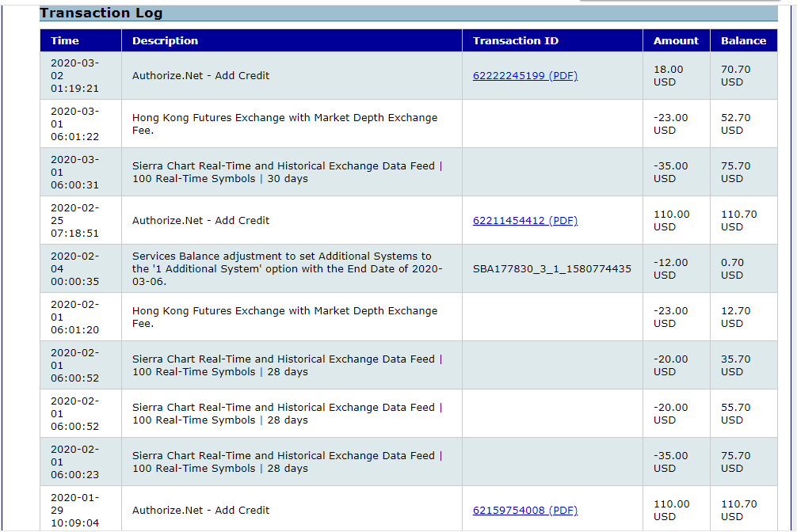Click the Sierra Chart 30 days description

tap(287, 173)
